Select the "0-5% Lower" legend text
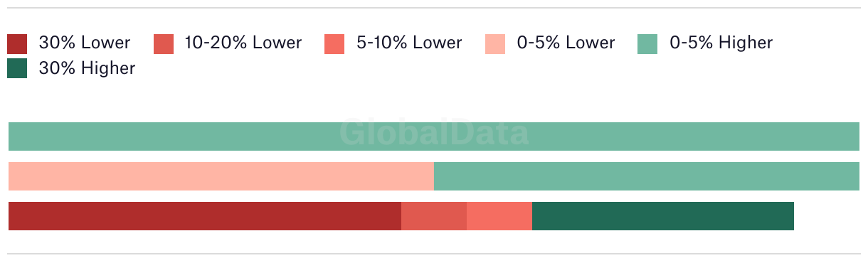This screenshot has height=263, width=868. pyautogui.click(x=566, y=43)
